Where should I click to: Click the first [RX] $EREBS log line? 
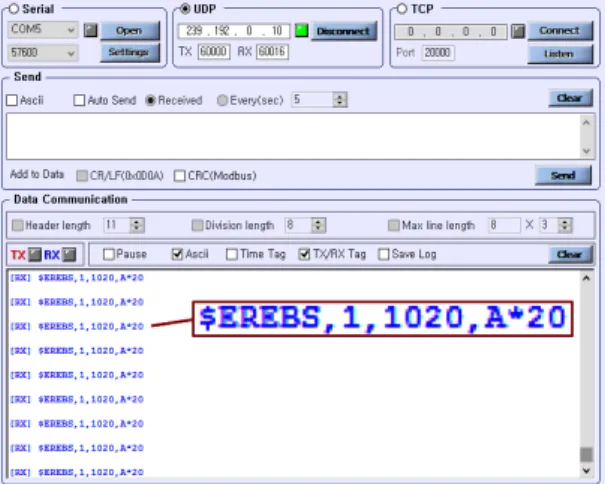pos(77,278)
